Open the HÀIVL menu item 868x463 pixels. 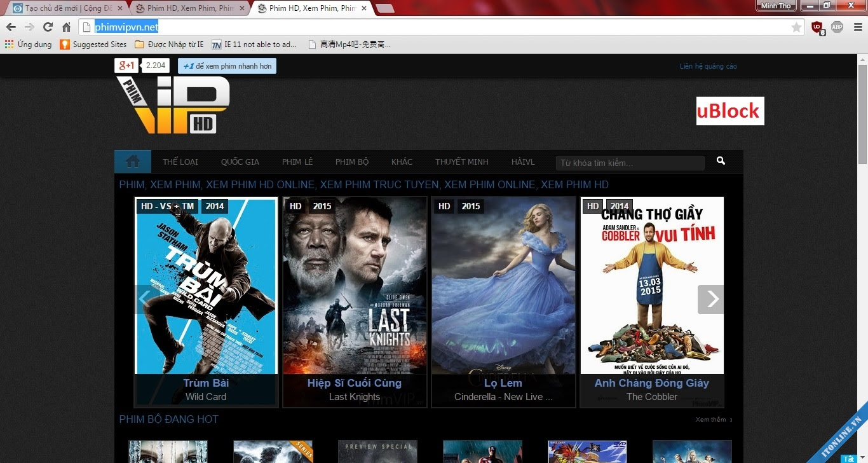[x=523, y=162]
